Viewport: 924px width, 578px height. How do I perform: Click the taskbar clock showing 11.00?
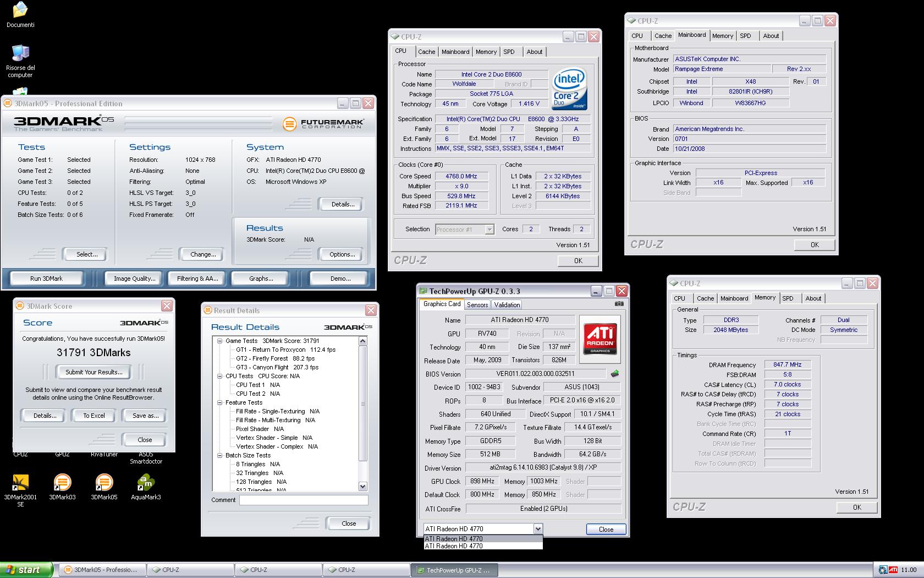pyautogui.click(x=909, y=570)
